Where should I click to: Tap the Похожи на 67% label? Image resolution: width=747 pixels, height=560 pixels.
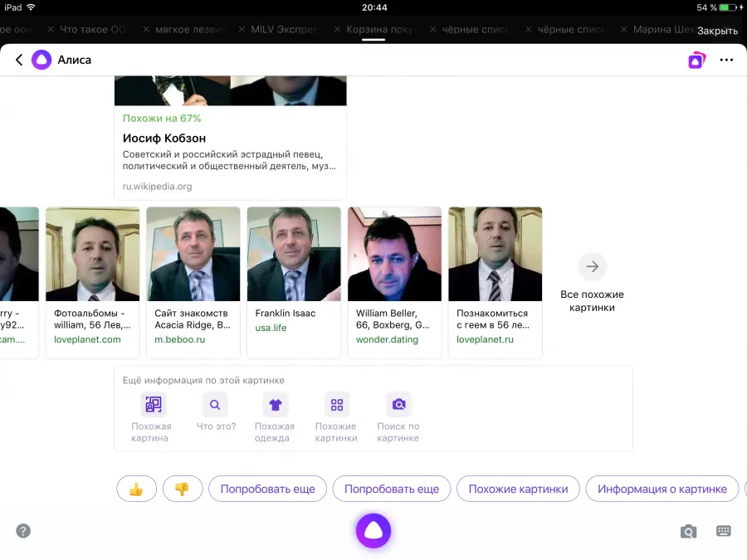point(162,118)
